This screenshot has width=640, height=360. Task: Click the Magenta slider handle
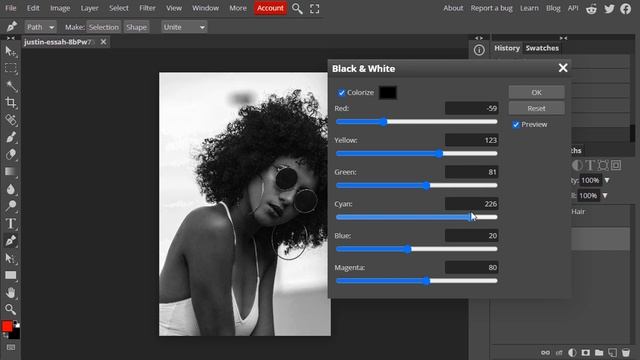427,281
